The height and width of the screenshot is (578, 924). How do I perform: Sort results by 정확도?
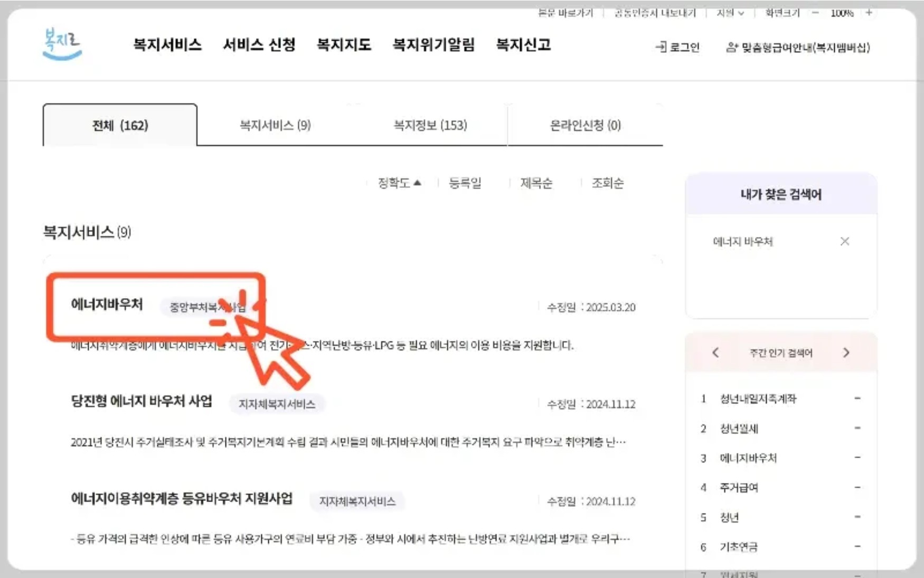click(x=399, y=183)
